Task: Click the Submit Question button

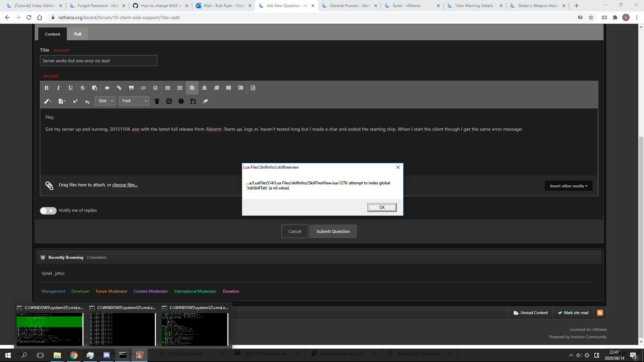Action: click(x=333, y=231)
